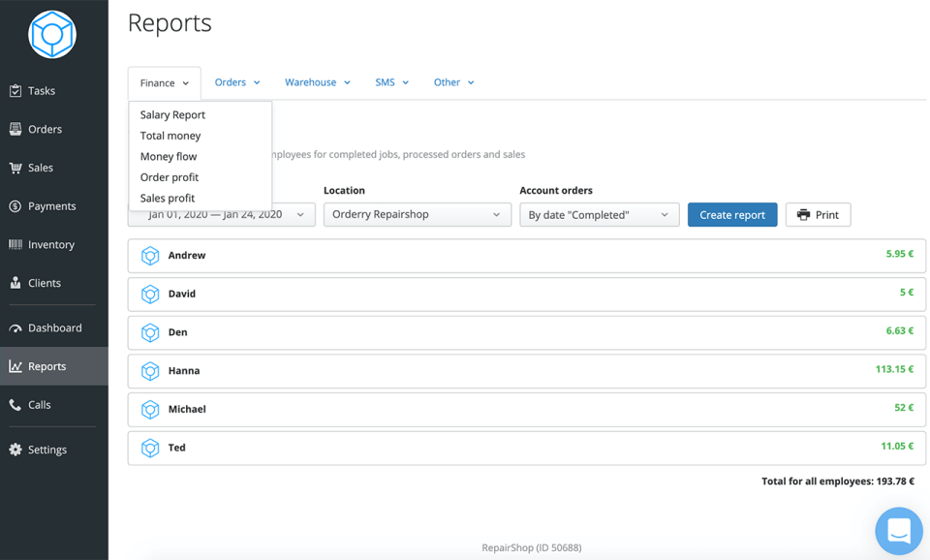Click the Account orders field label
This screenshot has width=930, height=560.
[556, 191]
